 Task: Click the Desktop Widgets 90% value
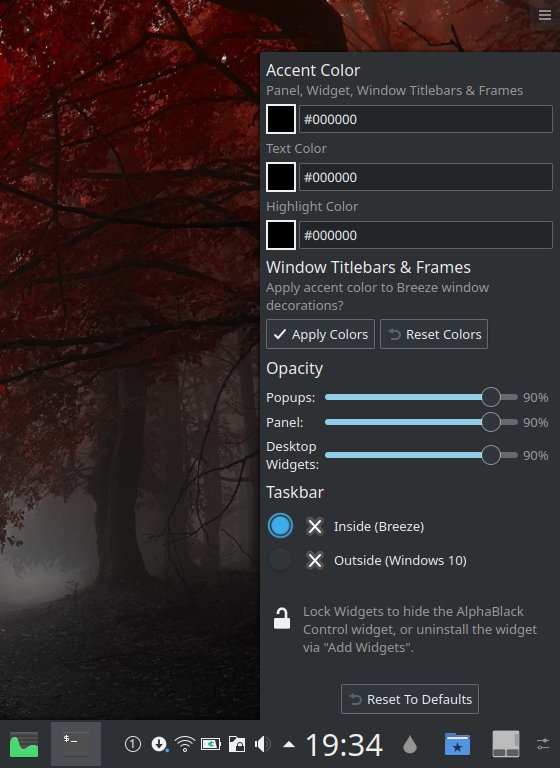click(536, 456)
